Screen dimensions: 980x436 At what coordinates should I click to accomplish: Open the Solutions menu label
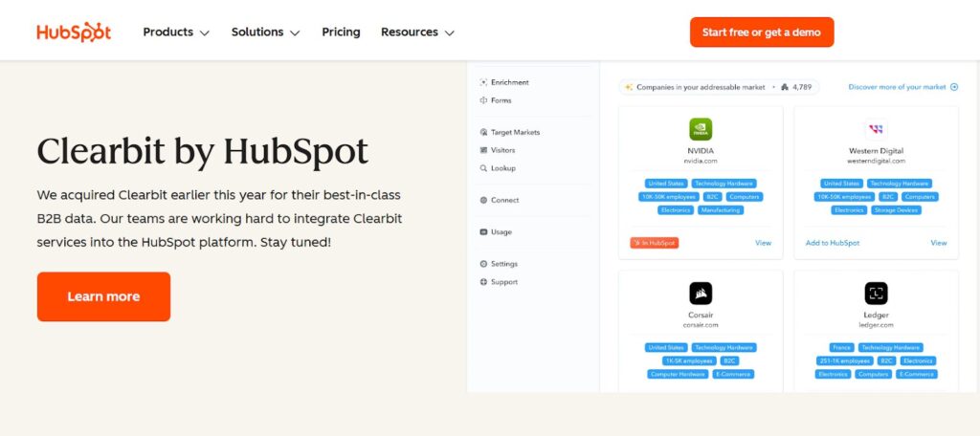[x=257, y=32]
